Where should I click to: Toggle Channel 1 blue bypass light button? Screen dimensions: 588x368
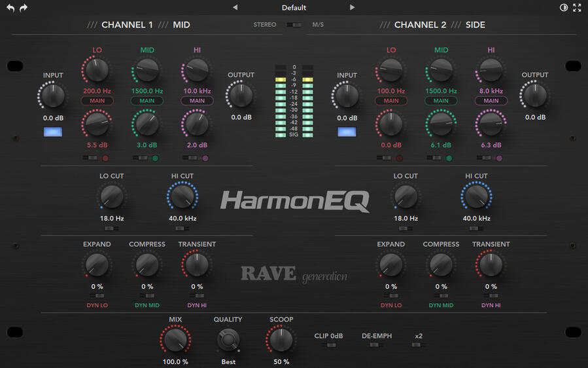click(x=53, y=132)
